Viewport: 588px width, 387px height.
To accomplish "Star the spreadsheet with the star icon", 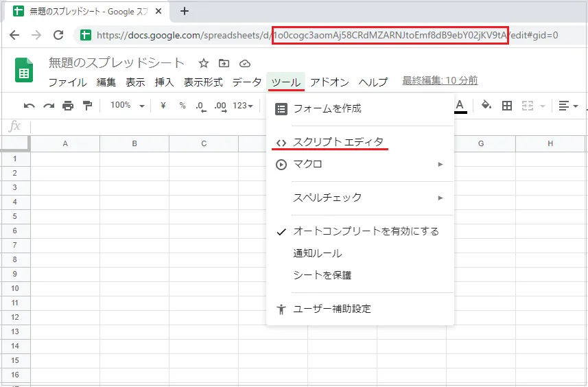I will pos(203,63).
